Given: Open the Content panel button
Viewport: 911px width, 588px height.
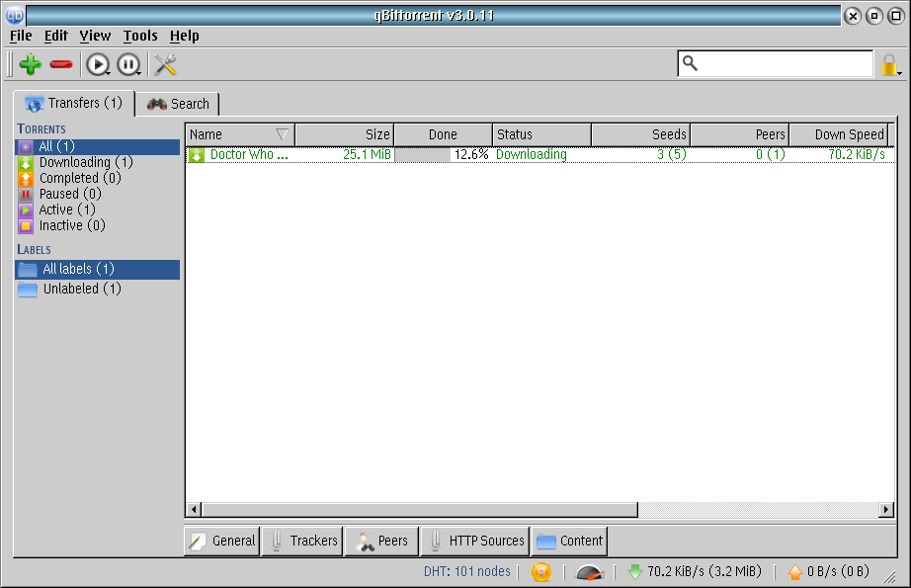Looking at the screenshot, I should [569, 541].
